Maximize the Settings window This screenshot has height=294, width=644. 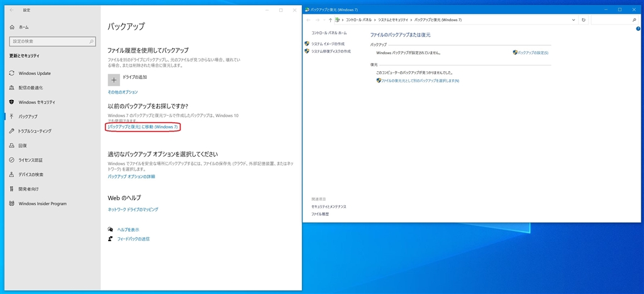pos(280,10)
